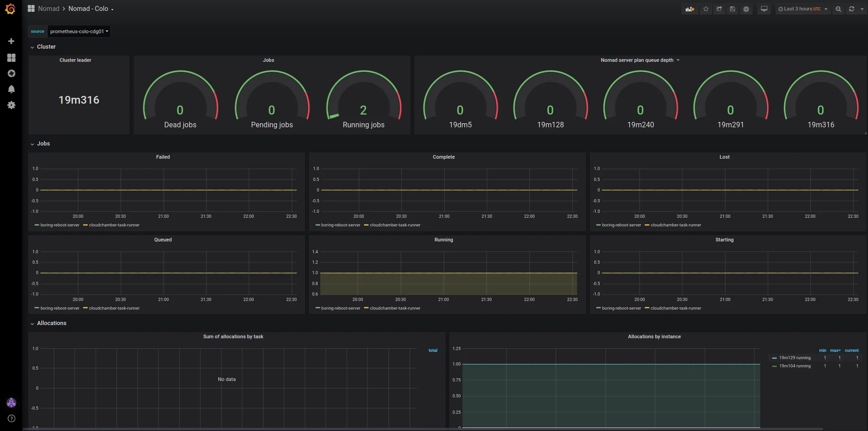Open the Explore compass icon
The image size is (868, 431).
[x=11, y=73]
